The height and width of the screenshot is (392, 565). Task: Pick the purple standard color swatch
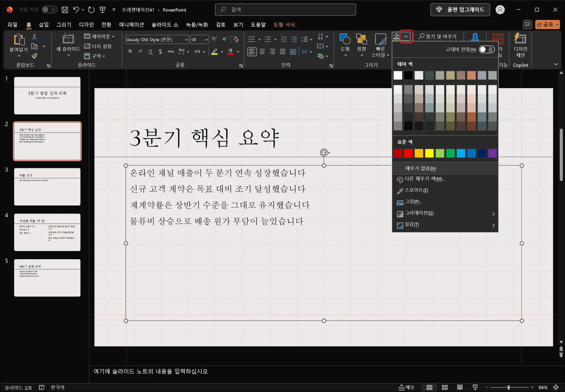[492, 153]
